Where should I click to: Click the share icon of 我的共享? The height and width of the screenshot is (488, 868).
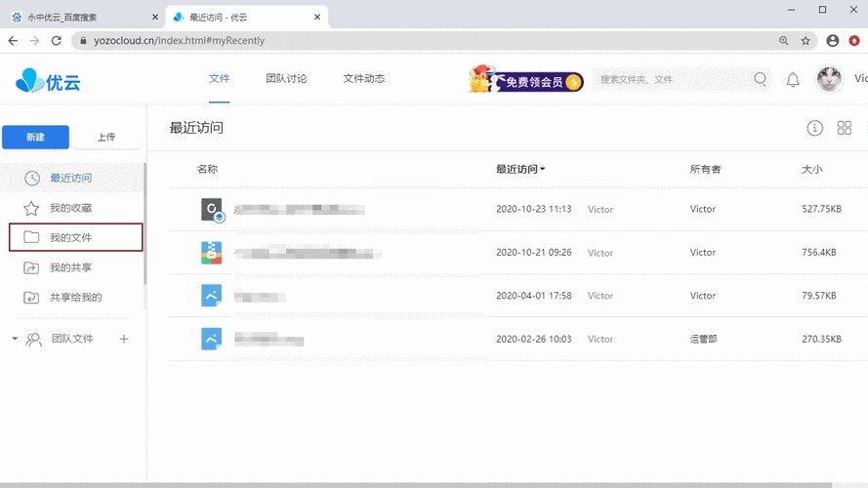click(x=31, y=267)
